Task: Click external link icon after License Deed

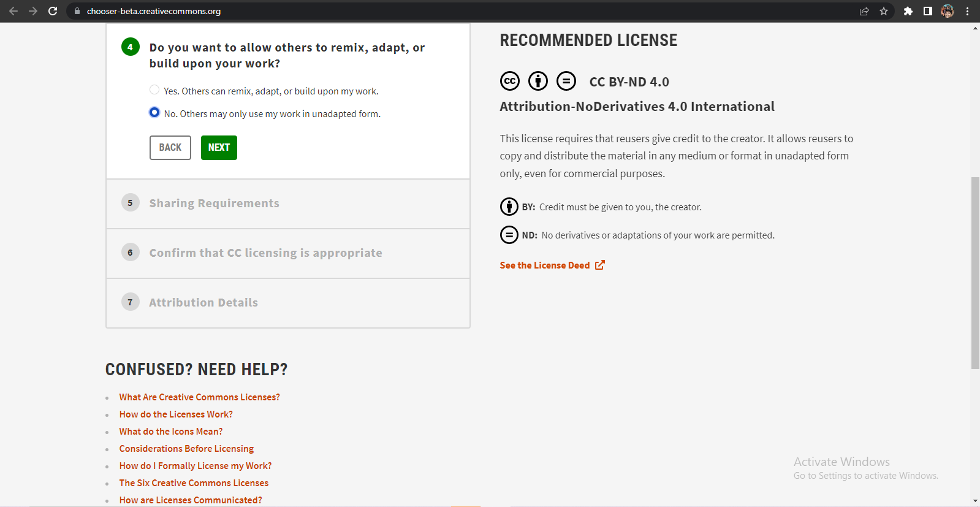Action: tap(600, 265)
